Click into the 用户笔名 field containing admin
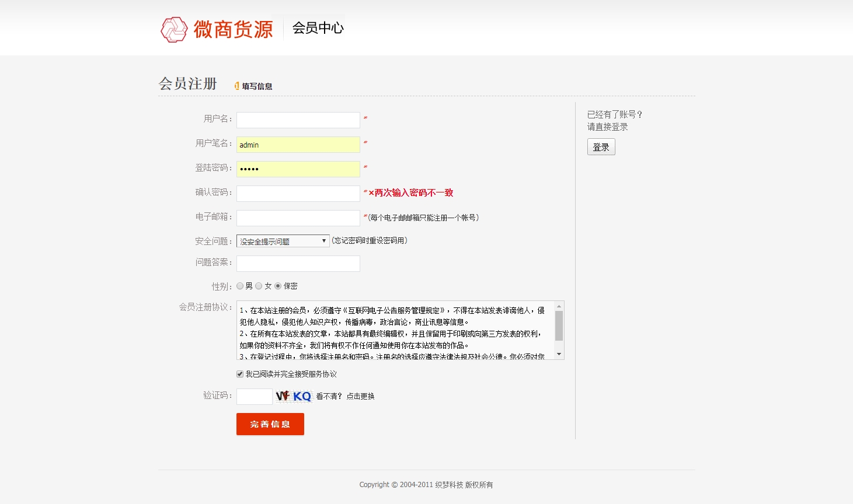This screenshot has width=853, height=504. 298,145
